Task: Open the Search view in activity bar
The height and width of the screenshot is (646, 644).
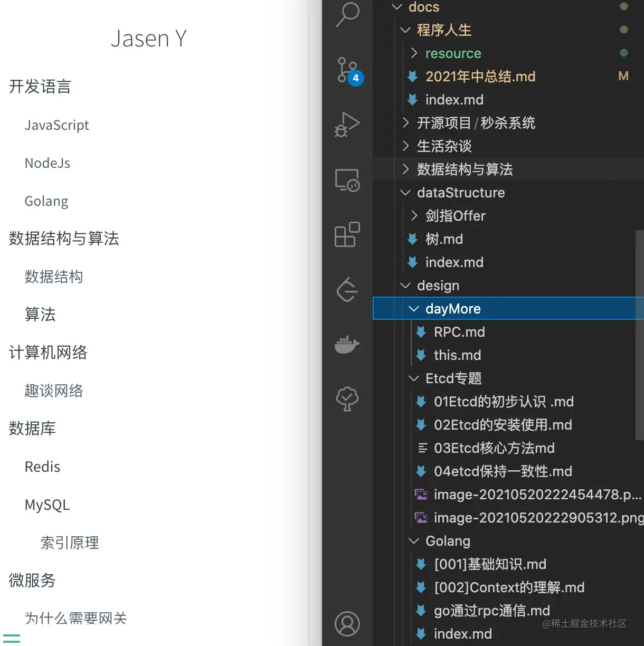Action: coord(347,14)
